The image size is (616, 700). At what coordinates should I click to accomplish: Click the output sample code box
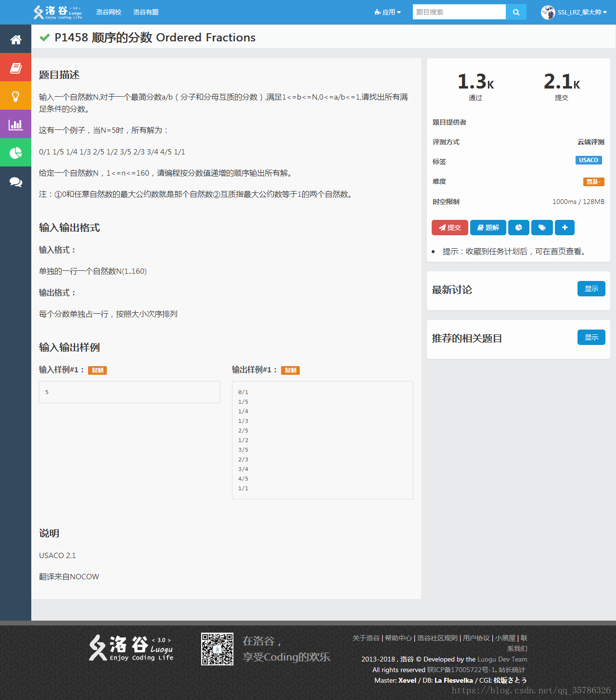pyautogui.click(x=322, y=440)
